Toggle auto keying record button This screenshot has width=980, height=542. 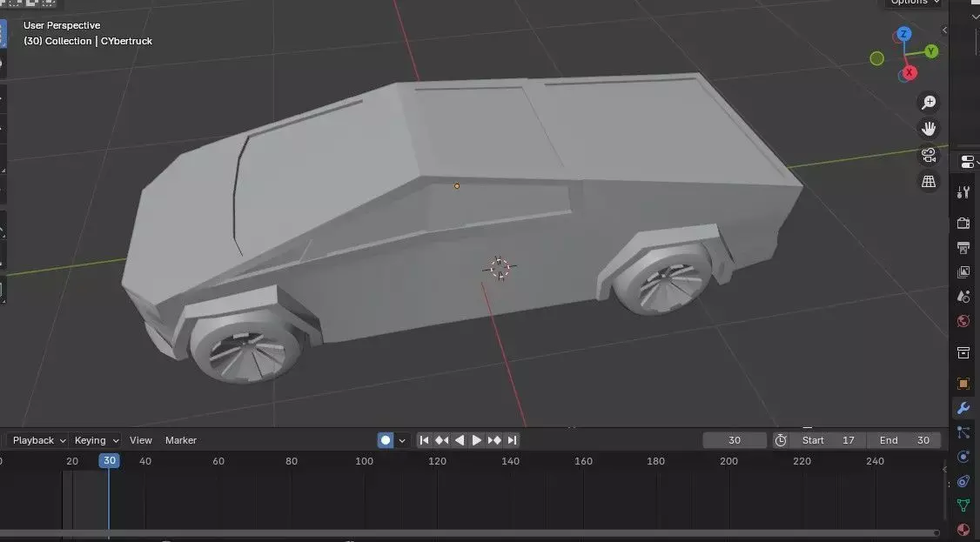point(386,440)
